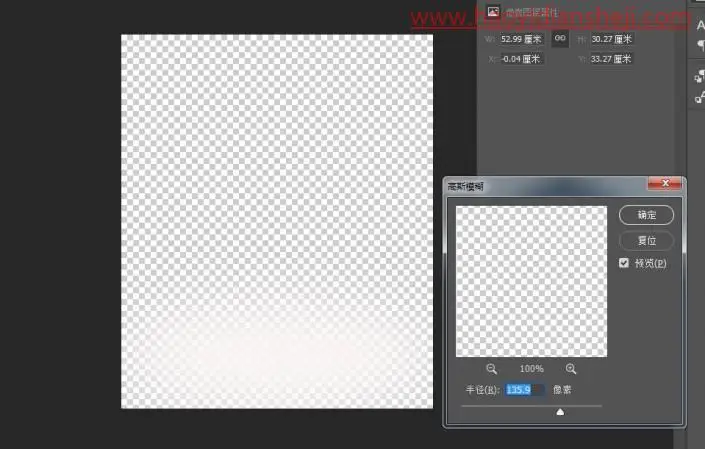Image resolution: width=705 pixels, height=449 pixels.
Task: Close the 高斯模糊 dialog with X
Action: 665,183
